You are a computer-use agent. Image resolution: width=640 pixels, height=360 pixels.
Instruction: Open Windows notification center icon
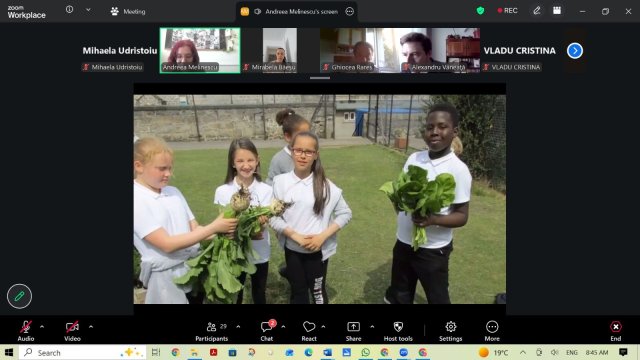[623, 352]
